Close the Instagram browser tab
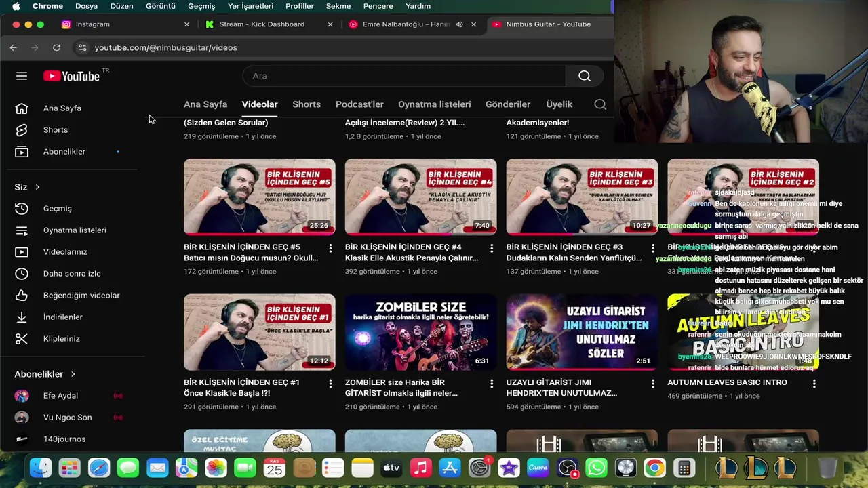This screenshot has height=488, width=868. pyautogui.click(x=186, y=24)
